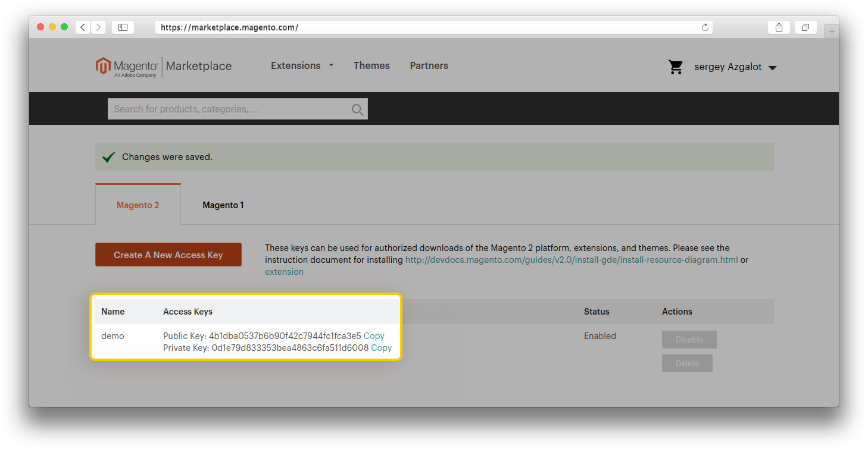Delete the demo access key
The height and width of the screenshot is (449, 868).
687,363
